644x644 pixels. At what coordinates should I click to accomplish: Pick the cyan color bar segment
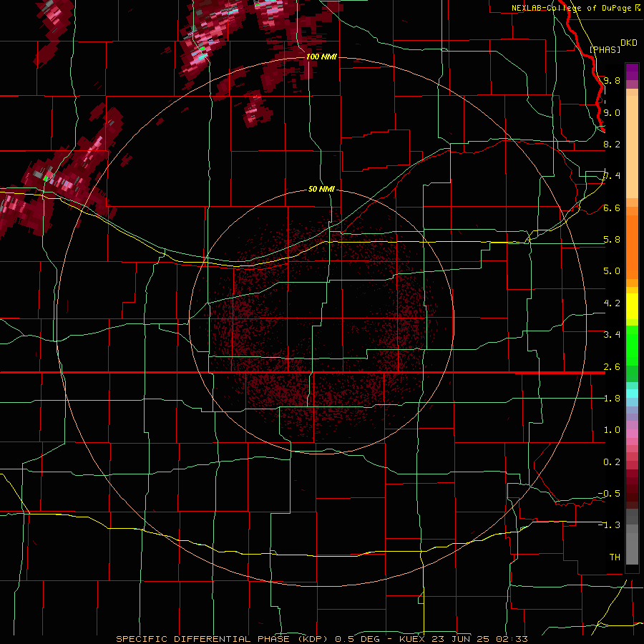[x=632, y=394]
